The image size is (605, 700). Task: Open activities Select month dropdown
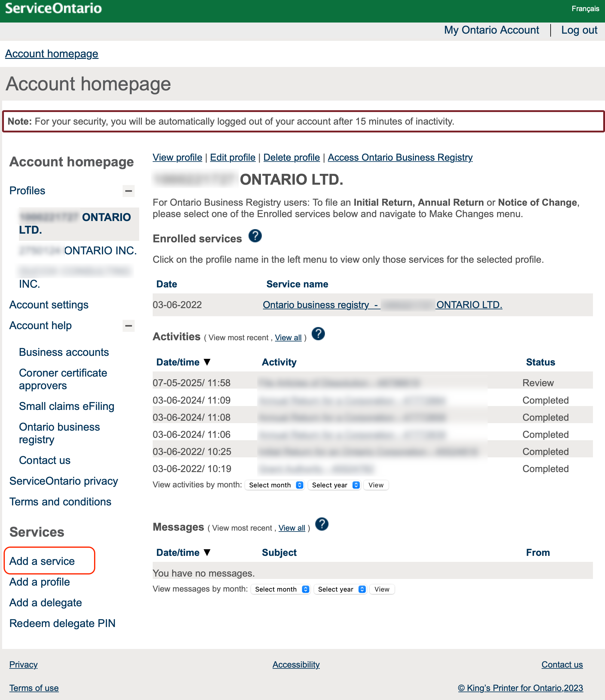(x=275, y=485)
